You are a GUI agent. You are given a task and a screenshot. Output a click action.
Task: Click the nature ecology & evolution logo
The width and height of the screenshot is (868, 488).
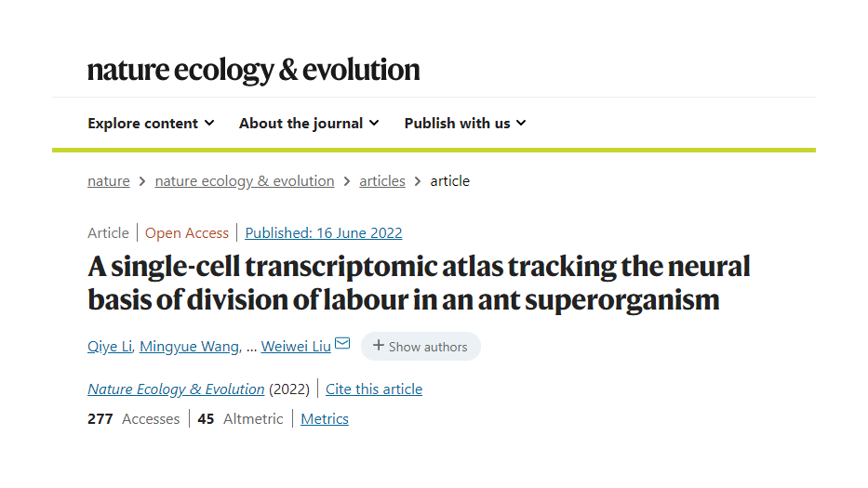(253, 71)
